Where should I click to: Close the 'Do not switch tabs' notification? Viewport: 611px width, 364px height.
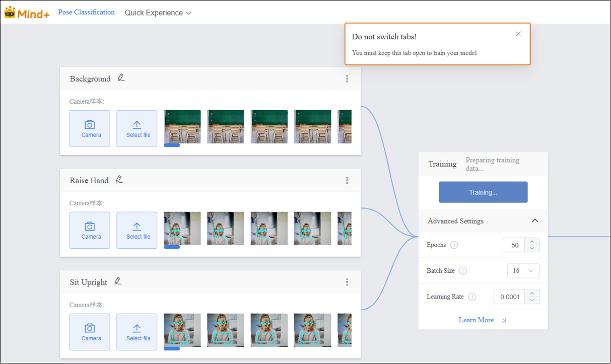click(x=518, y=34)
